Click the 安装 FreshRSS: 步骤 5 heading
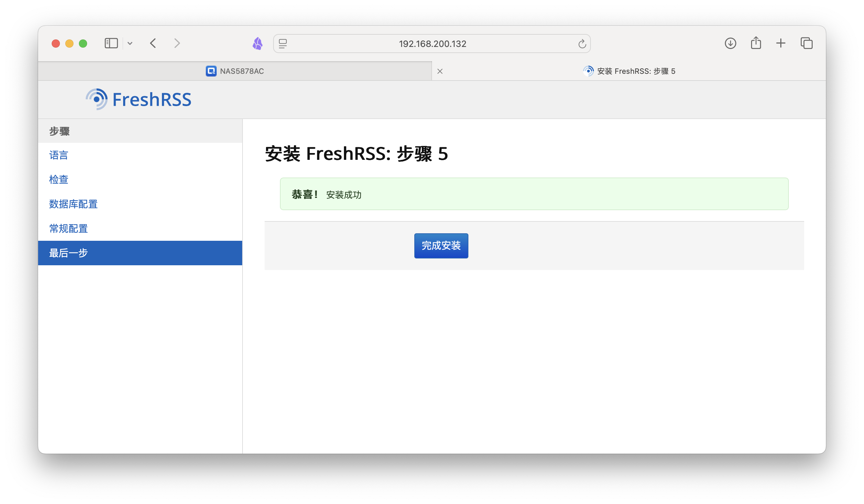Screen dimensions: 864x504 point(356,154)
